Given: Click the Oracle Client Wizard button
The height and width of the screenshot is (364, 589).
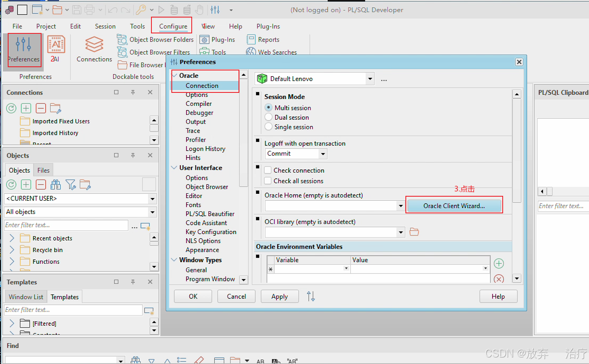Looking at the screenshot, I should tap(454, 206).
